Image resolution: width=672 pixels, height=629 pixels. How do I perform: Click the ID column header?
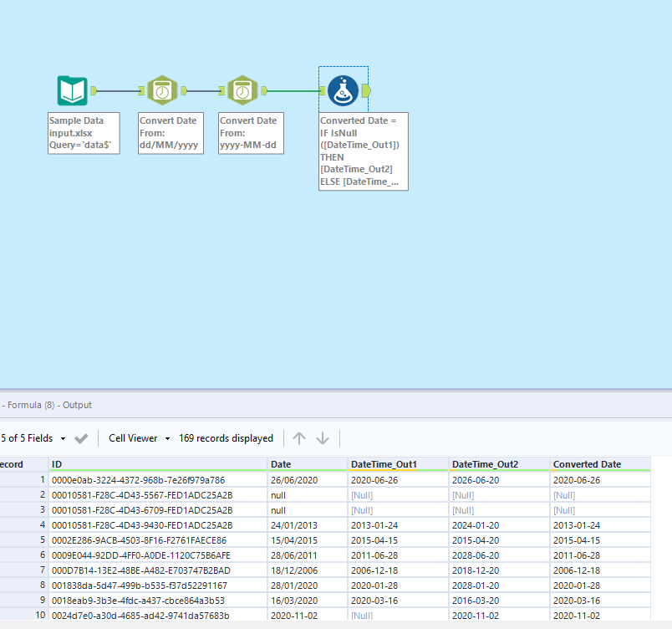coord(158,464)
